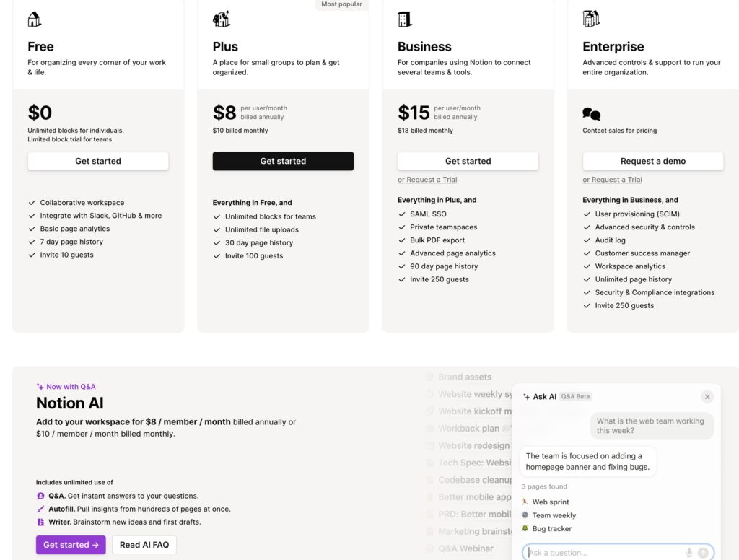The width and height of the screenshot is (739, 560).
Task: Click the '3 pages found' text
Action: [544, 486]
